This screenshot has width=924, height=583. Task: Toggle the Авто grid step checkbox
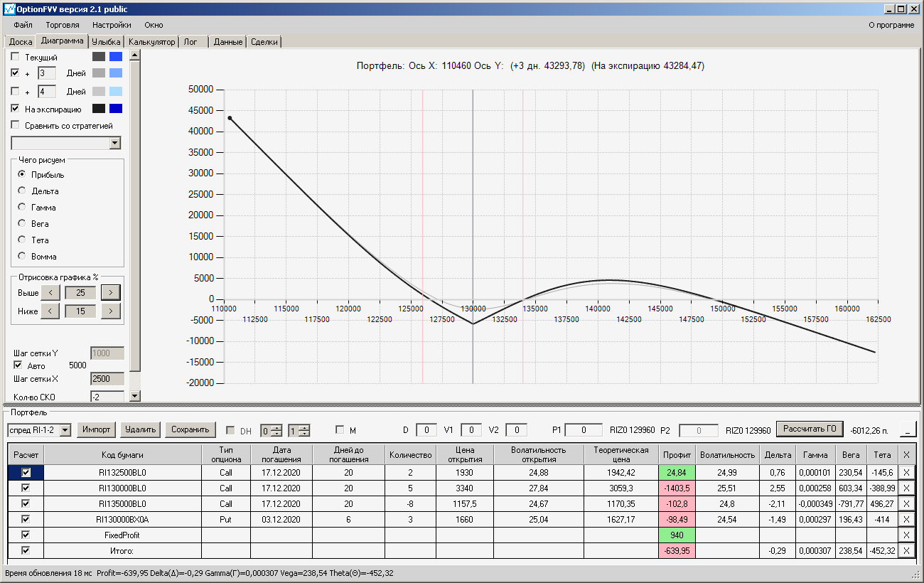(18, 365)
